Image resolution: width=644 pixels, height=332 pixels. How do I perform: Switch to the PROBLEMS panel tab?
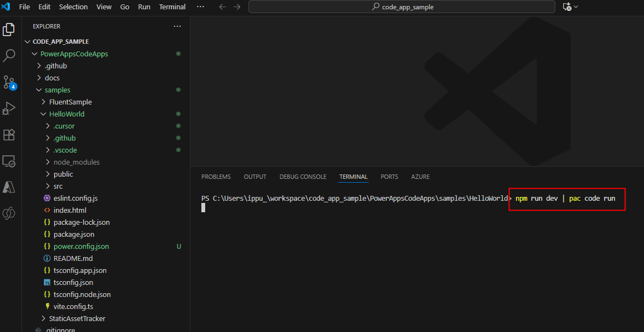[x=216, y=177]
